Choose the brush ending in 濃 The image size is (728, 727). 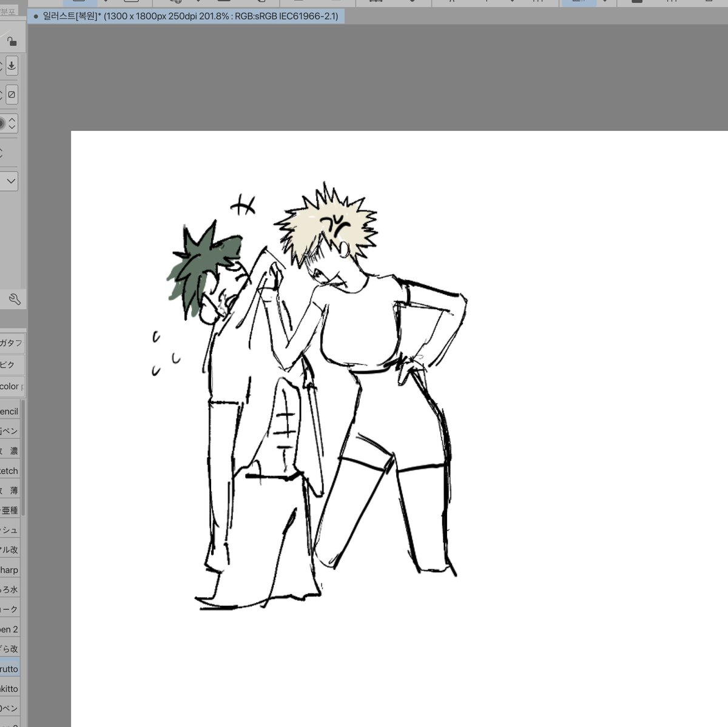point(10,451)
